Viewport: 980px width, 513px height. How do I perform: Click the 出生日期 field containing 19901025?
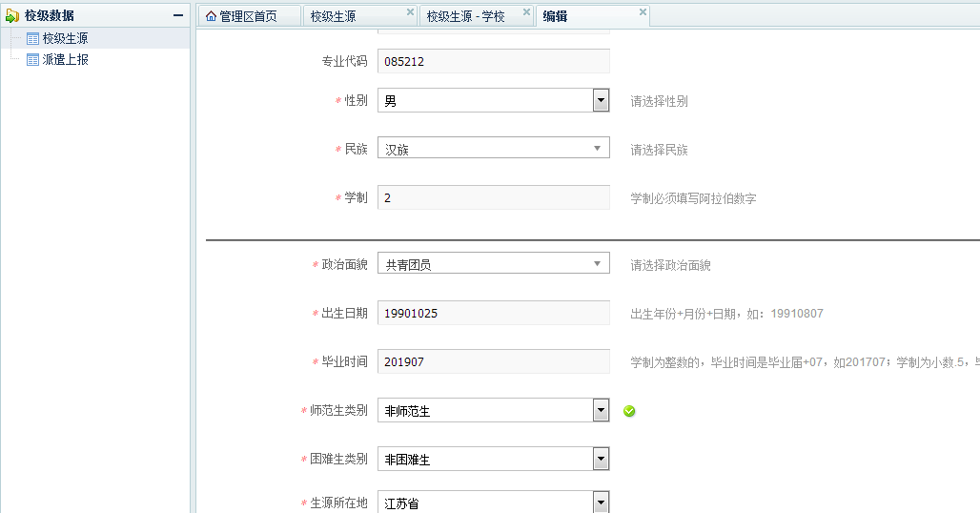(494, 313)
